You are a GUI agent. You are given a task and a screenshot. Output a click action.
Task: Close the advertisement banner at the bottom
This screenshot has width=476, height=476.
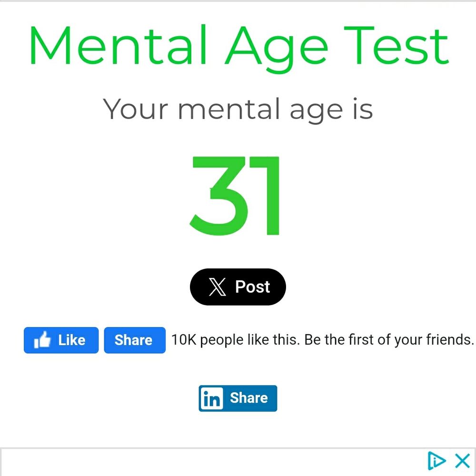(x=462, y=460)
